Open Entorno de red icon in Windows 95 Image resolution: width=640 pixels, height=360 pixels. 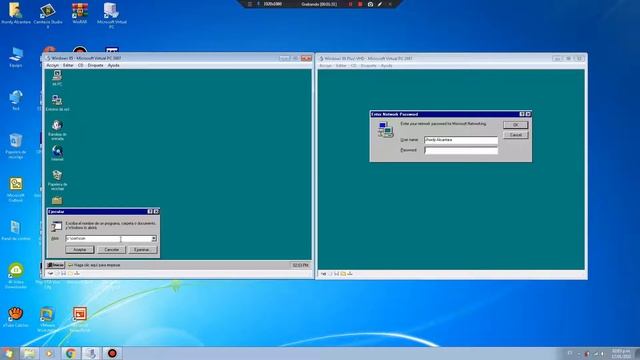pos(57,102)
